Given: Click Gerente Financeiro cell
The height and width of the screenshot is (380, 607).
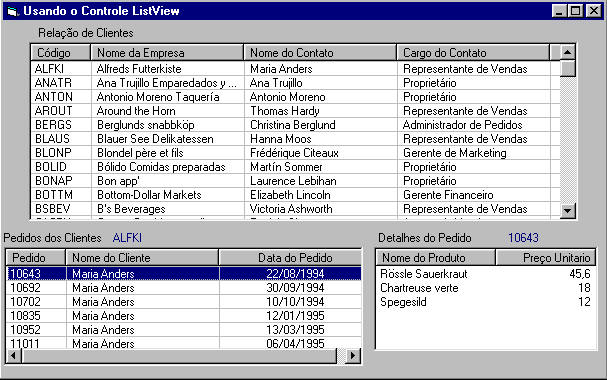Looking at the screenshot, I should [x=448, y=195].
